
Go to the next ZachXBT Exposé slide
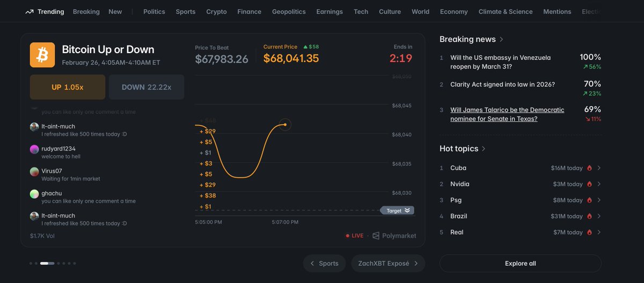coord(388,264)
